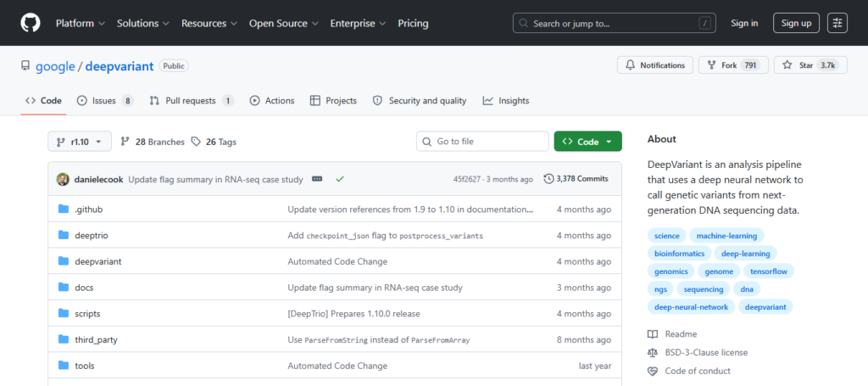Screen dimensions: 868x386
Task: Open the tools folder icon
Action: [64, 366]
